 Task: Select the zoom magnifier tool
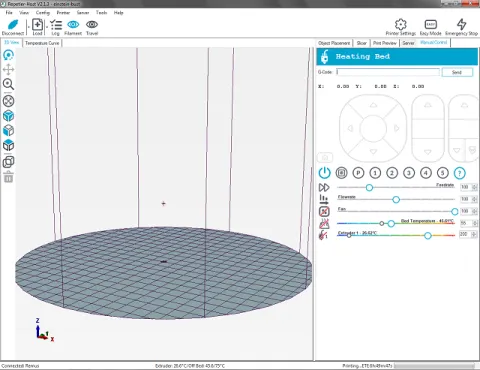(8, 84)
